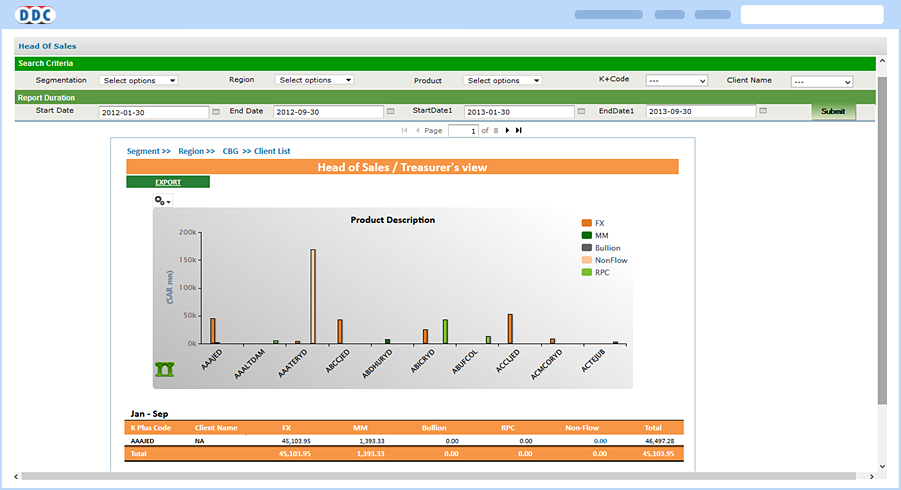Viewport: 901px width, 490px height.
Task: Expand the Region options dropdown
Action: pyautogui.click(x=315, y=80)
